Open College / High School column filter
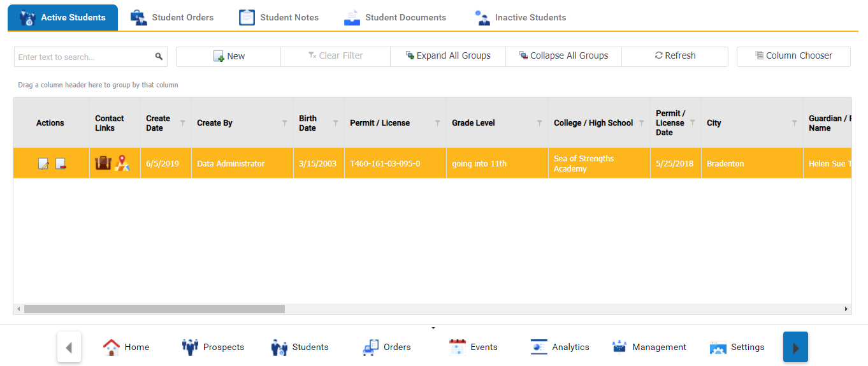Image resolution: width=868 pixels, height=366 pixels. pyautogui.click(x=642, y=122)
